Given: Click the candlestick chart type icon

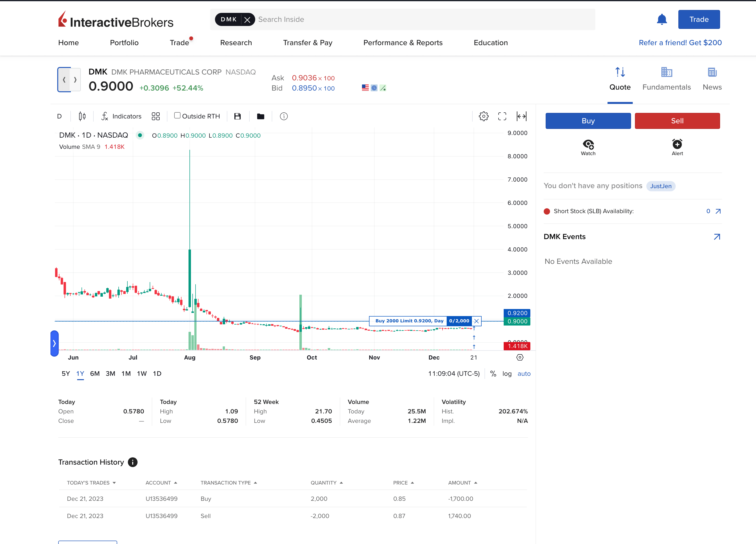Looking at the screenshot, I should click(x=82, y=116).
